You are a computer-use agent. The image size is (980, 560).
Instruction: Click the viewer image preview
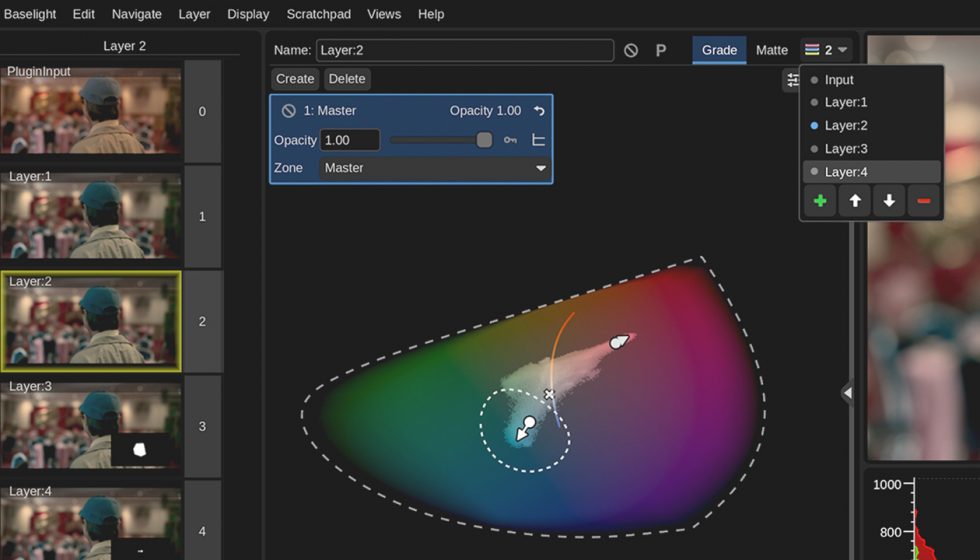[923, 247]
